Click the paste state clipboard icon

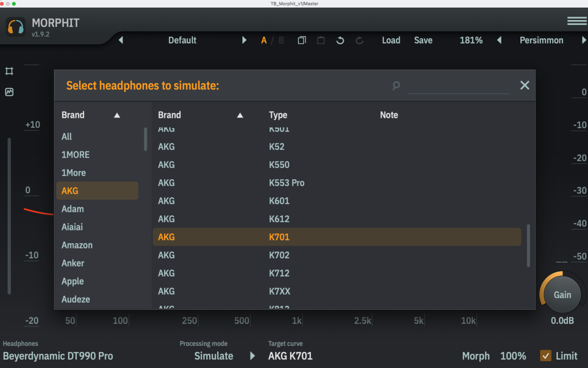pos(321,40)
